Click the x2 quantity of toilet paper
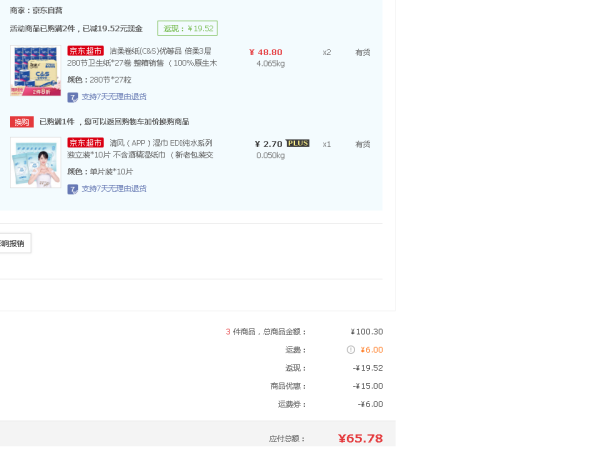The width and height of the screenshot is (600, 450). click(x=327, y=52)
